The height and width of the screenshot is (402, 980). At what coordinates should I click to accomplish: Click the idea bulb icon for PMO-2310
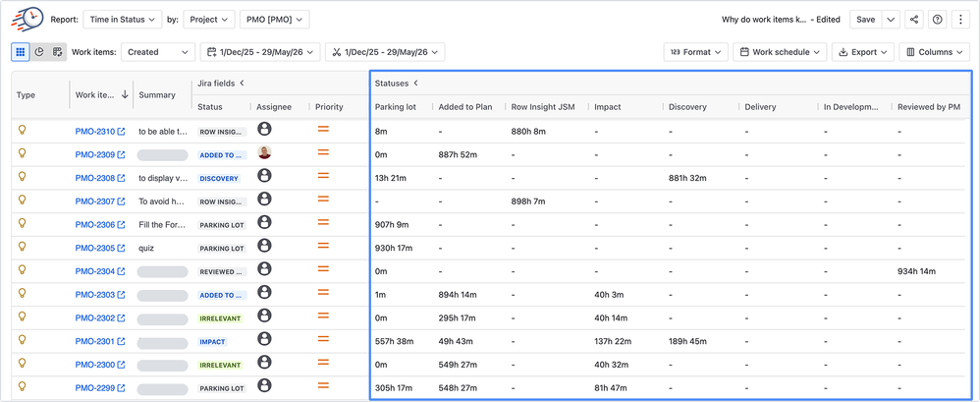coord(22,130)
